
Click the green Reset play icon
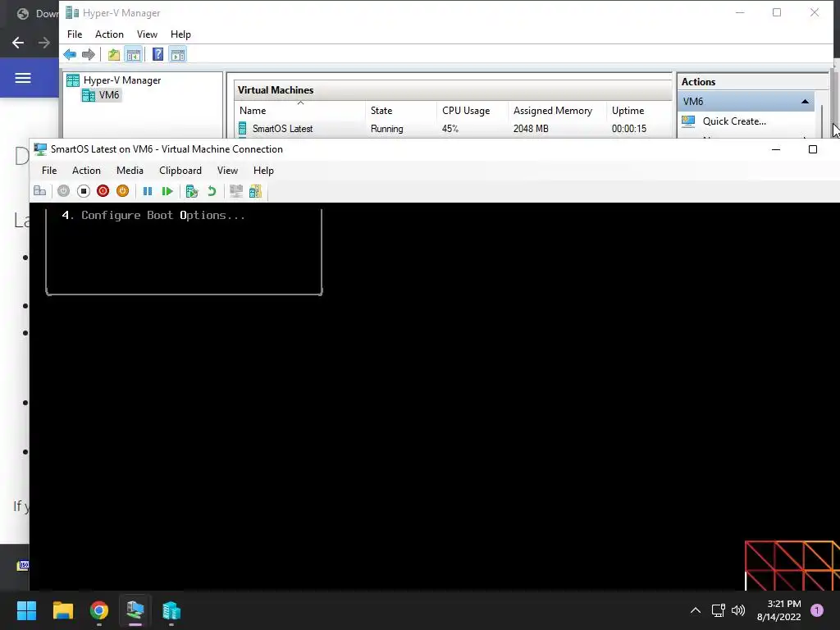[167, 190]
